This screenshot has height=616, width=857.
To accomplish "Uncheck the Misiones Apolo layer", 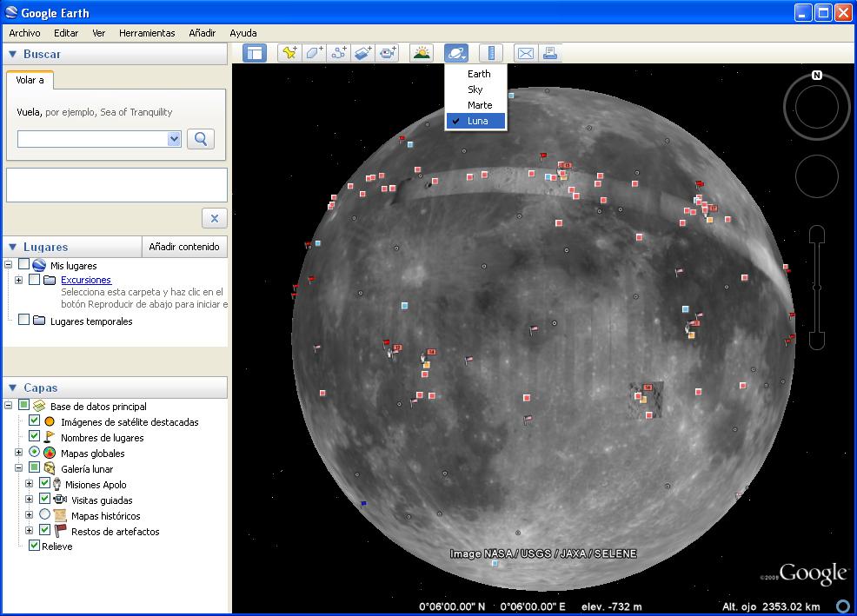I will tap(45, 482).
